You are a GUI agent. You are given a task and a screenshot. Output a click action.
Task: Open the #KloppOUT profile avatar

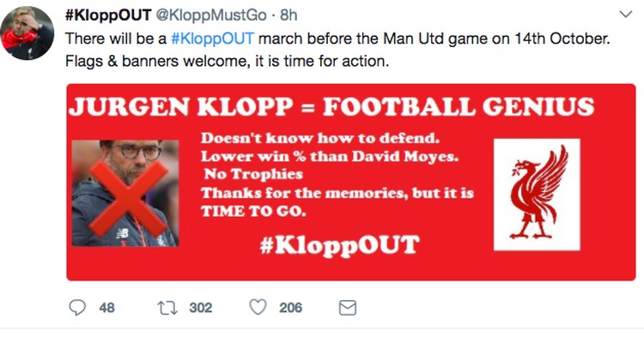(27, 33)
